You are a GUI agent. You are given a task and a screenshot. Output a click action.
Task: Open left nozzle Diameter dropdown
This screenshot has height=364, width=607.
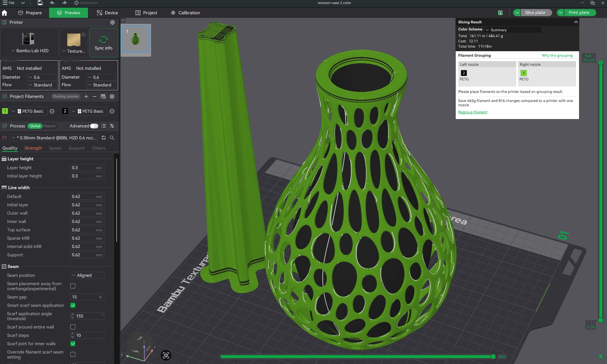click(42, 77)
